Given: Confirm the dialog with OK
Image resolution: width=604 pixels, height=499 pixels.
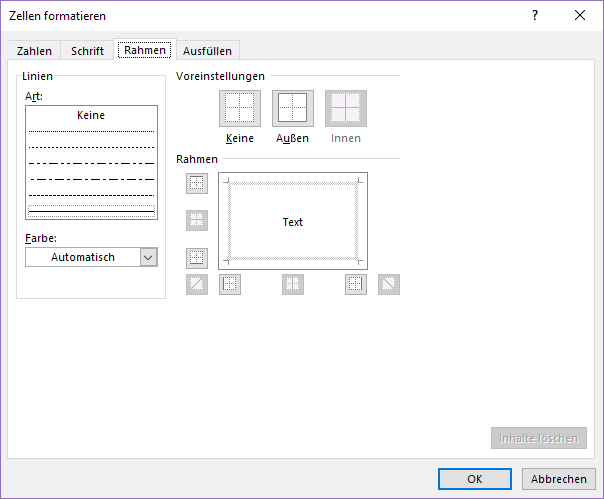Looking at the screenshot, I should [475, 479].
